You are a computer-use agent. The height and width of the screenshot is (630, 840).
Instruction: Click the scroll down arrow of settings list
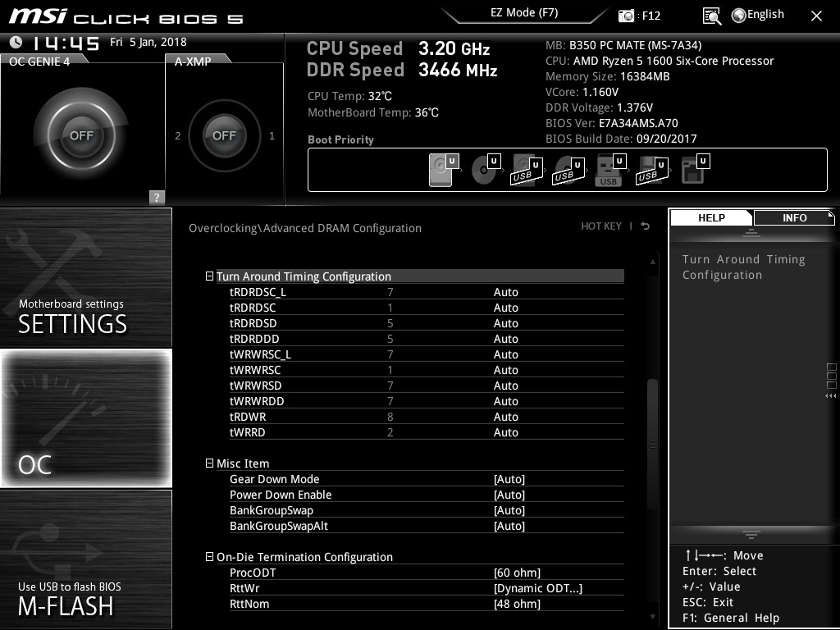[652, 617]
